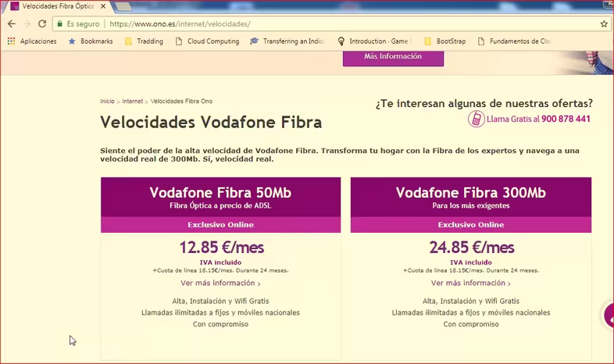Open the Cloud Computing bookmark
Screen dimensions: 614x364
(207, 41)
